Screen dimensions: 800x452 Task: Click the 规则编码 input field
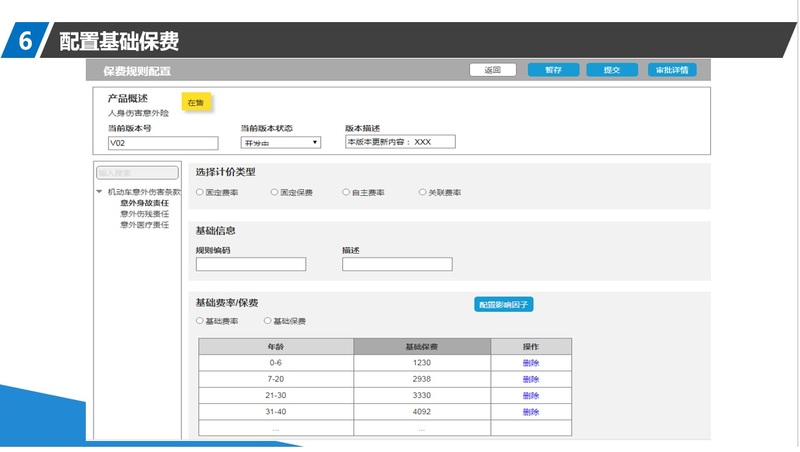pyautogui.click(x=251, y=264)
